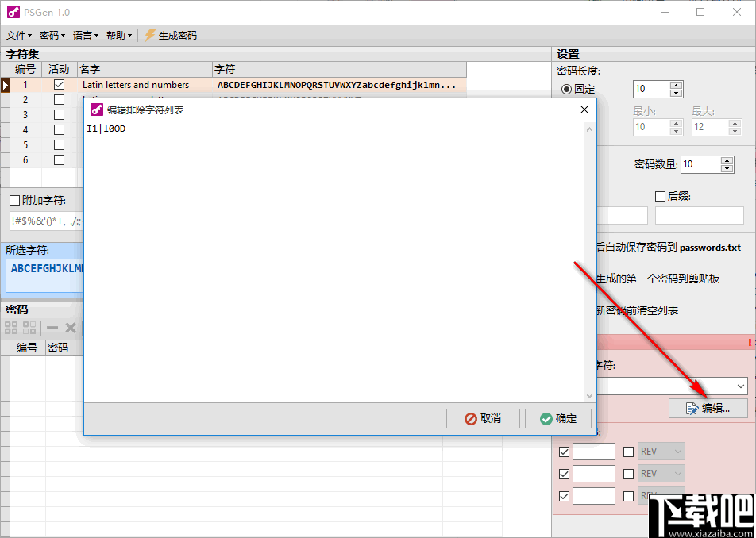756x538 pixels.
Task: Click the current-row arrow indicator beside row 1
Action: tap(6, 85)
